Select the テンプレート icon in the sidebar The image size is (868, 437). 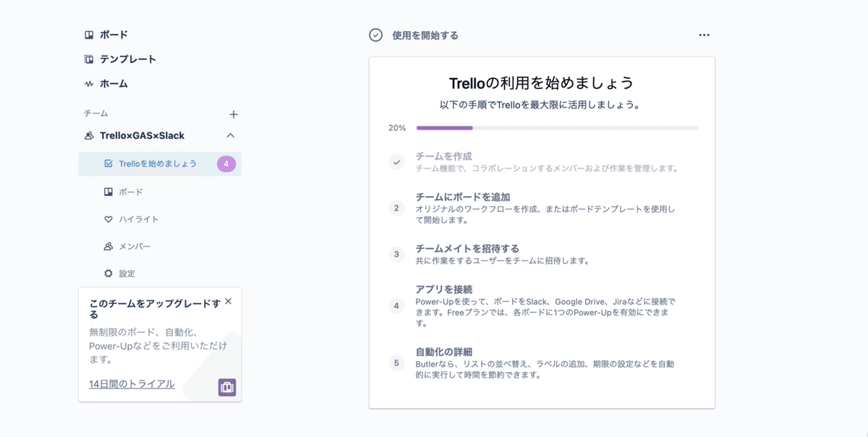click(x=88, y=59)
